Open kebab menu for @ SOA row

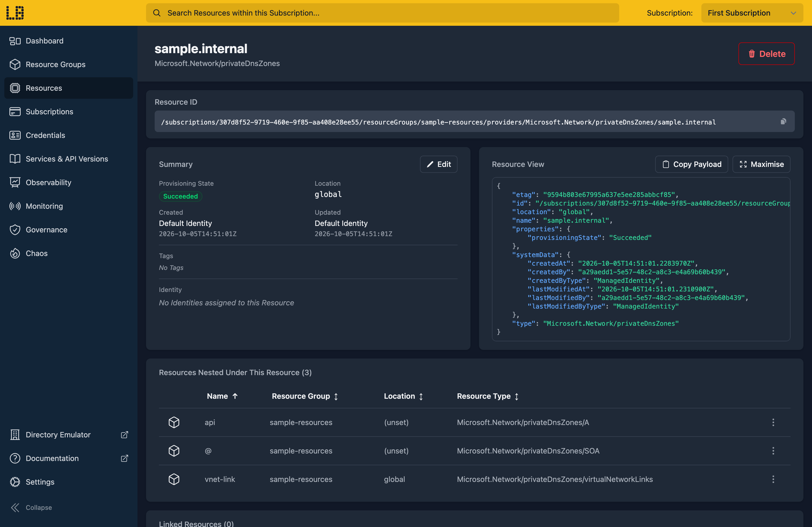click(773, 451)
